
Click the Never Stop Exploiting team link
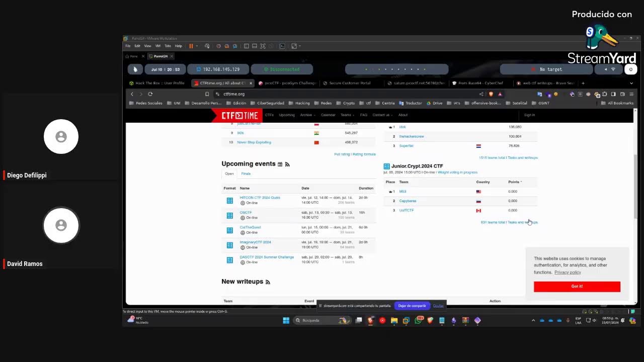(254, 142)
